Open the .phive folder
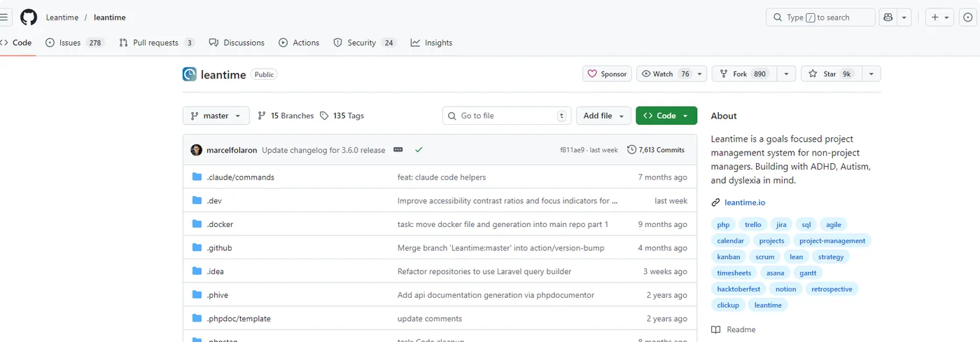 click(x=217, y=295)
